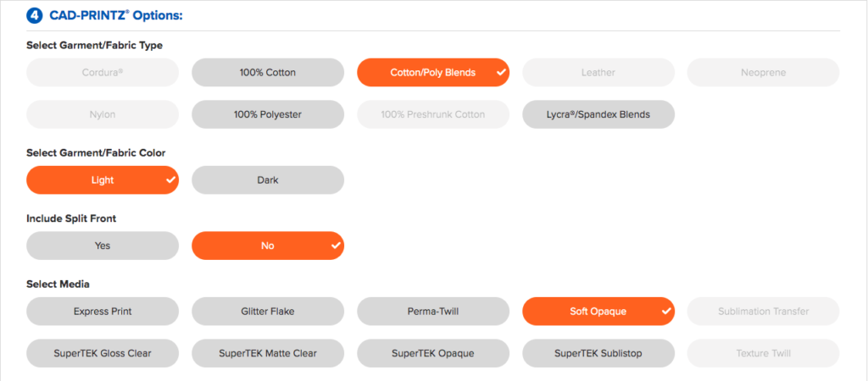Click the checkmark on Soft Opaque
The image size is (868, 381).
pyautogui.click(x=666, y=312)
